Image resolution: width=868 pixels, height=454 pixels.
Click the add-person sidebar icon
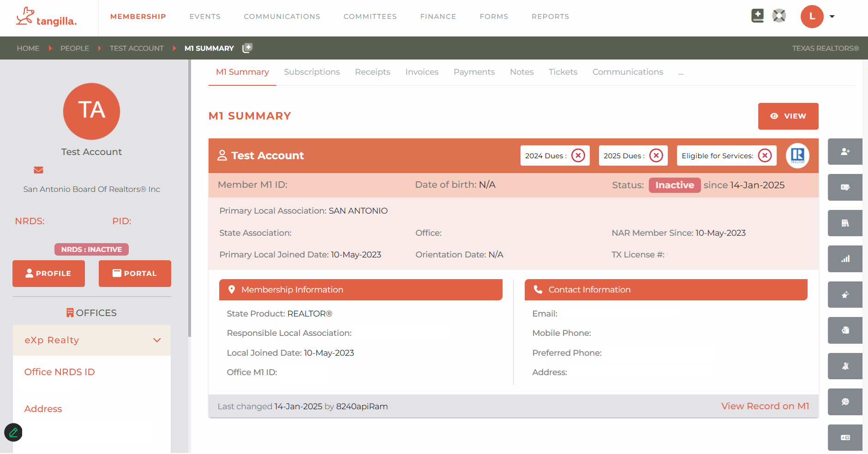845,151
